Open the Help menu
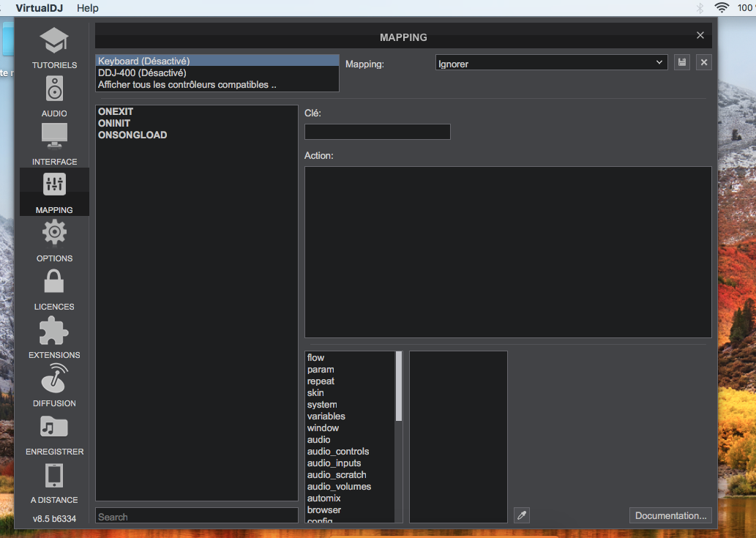 [88, 8]
